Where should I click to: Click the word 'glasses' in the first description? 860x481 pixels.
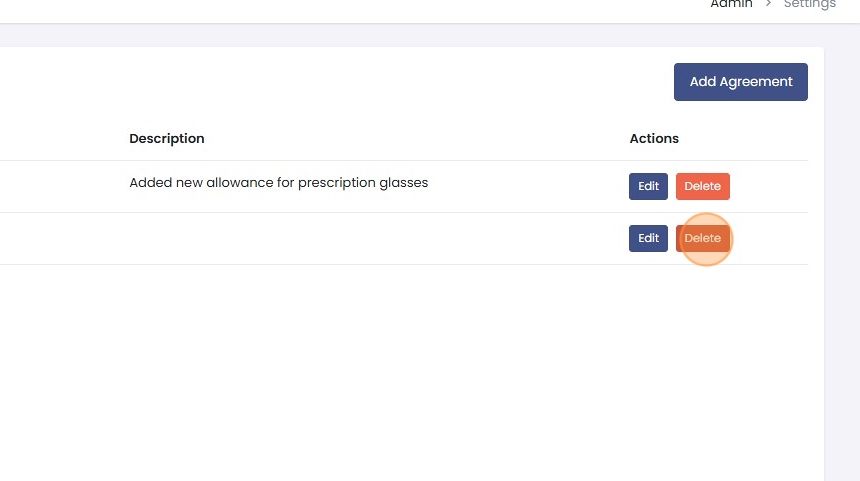pyautogui.click(x=406, y=183)
